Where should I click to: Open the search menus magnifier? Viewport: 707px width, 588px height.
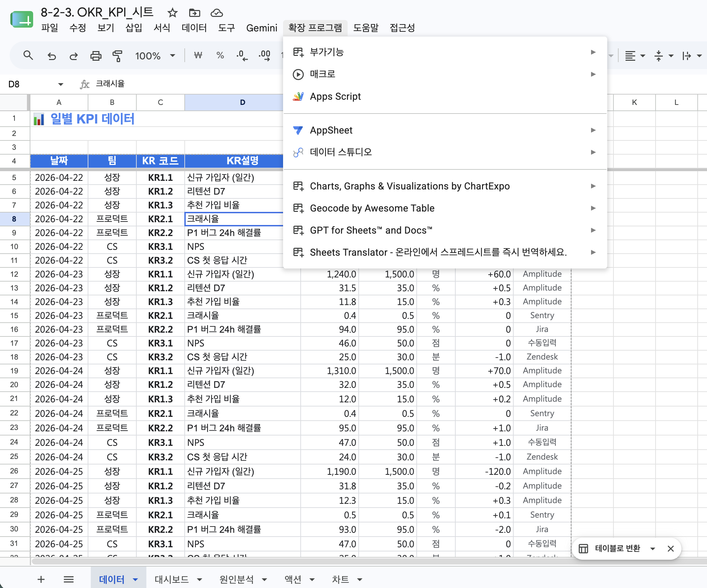click(28, 55)
